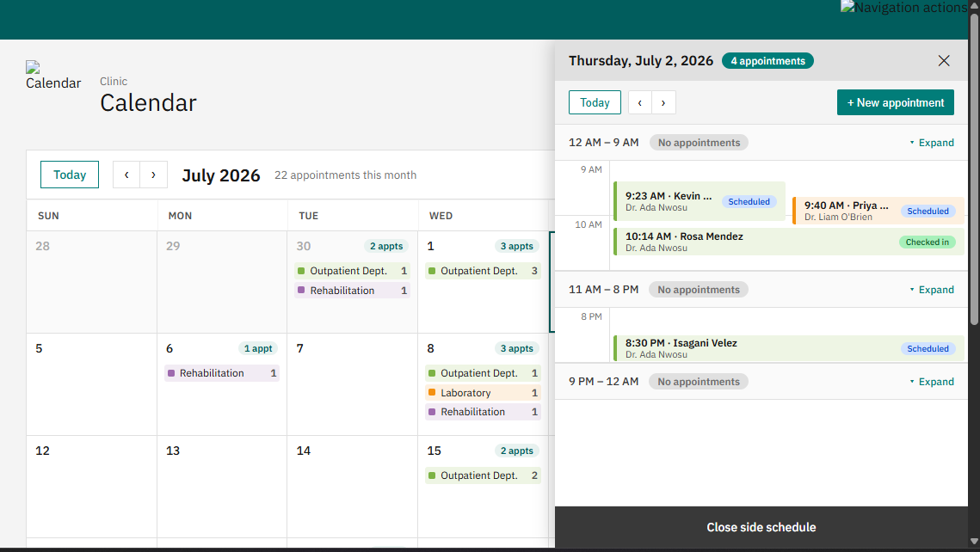Open the 10:14 AM Rosa Mendez appointment
The image size is (980, 552).
point(789,242)
